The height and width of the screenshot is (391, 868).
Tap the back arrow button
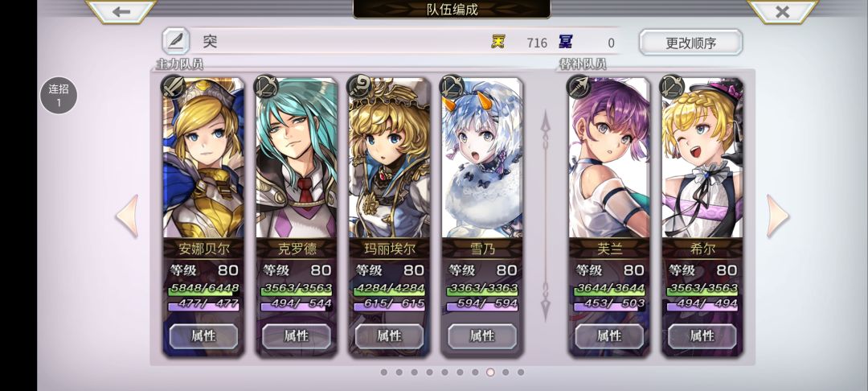(x=121, y=11)
